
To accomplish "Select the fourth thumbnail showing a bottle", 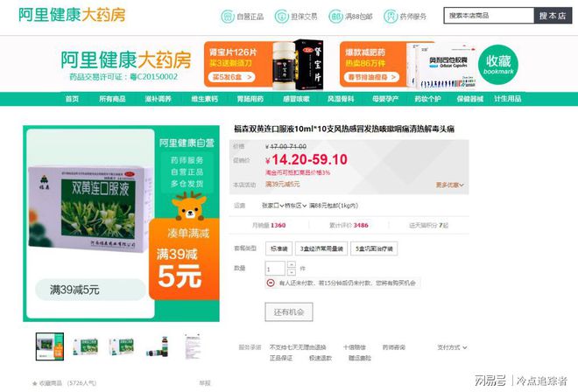I will pos(158,346).
